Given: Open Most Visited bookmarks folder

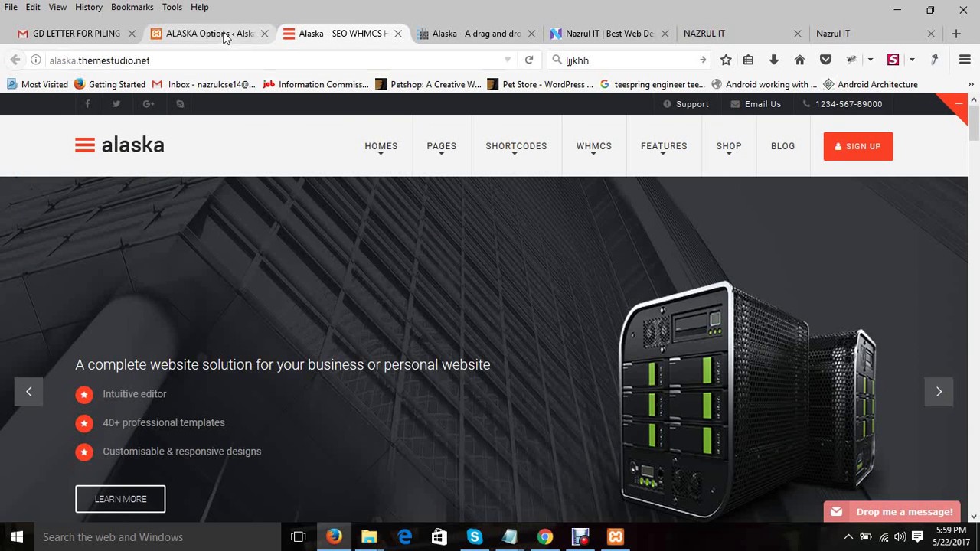Looking at the screenshot, I should (x=38, y=84).
